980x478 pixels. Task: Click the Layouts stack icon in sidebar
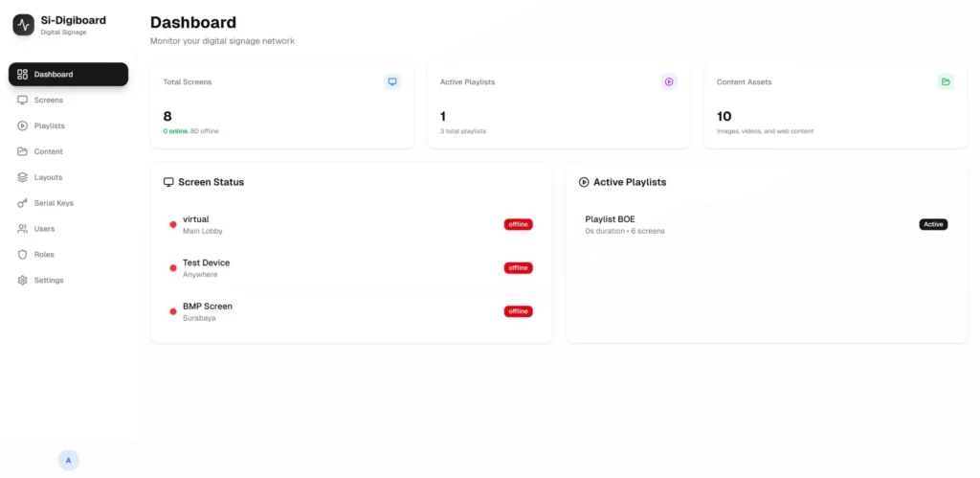(x=23, y=177)
